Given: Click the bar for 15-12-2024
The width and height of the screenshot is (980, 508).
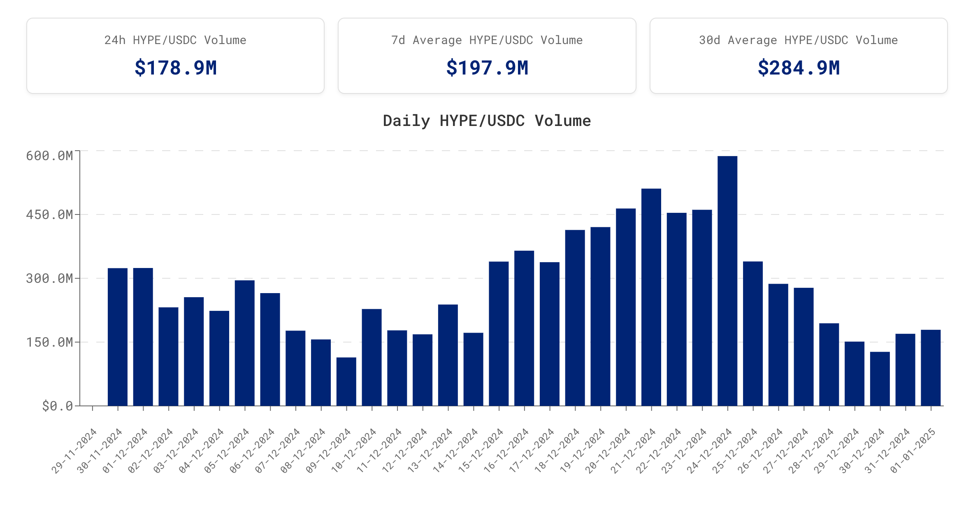Looking at the screenshot, I should click(499, 333).
